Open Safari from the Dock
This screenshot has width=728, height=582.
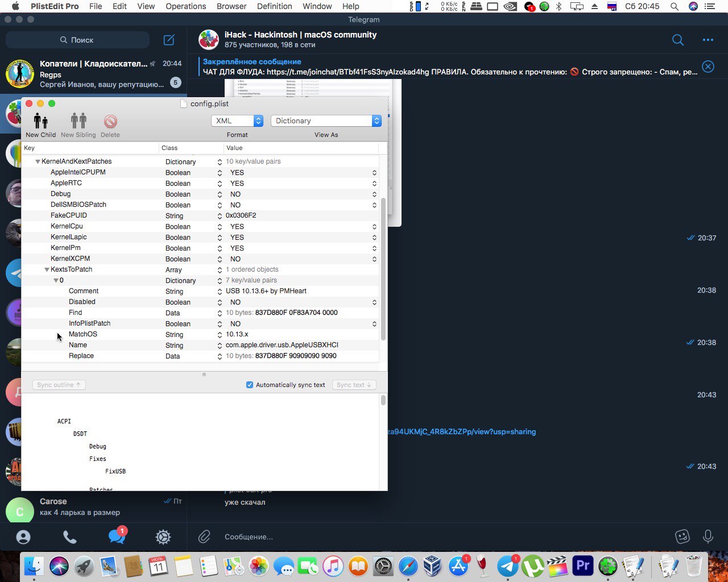pos(408,566)
